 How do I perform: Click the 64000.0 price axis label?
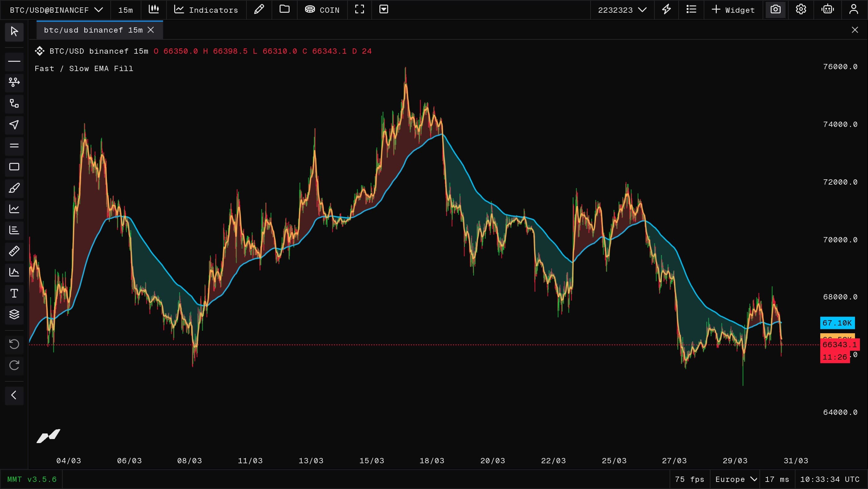pos(840,412)
